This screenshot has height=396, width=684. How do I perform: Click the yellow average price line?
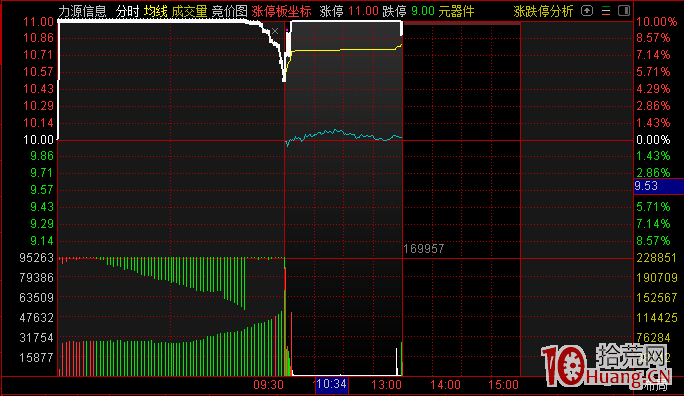tap(345, 50)
